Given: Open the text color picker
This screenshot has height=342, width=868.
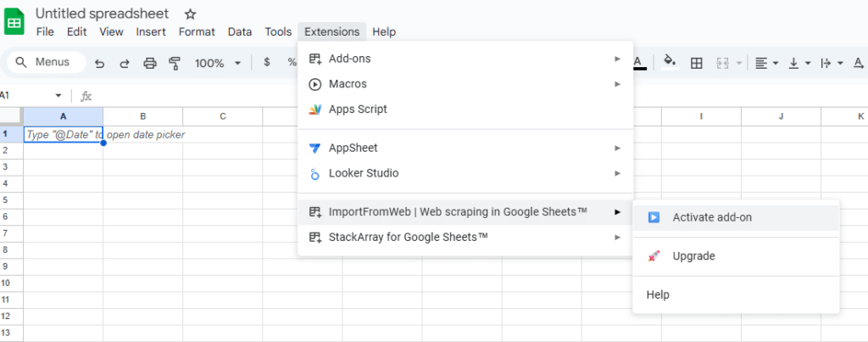Looking at the screenshot, I should 639,62.
